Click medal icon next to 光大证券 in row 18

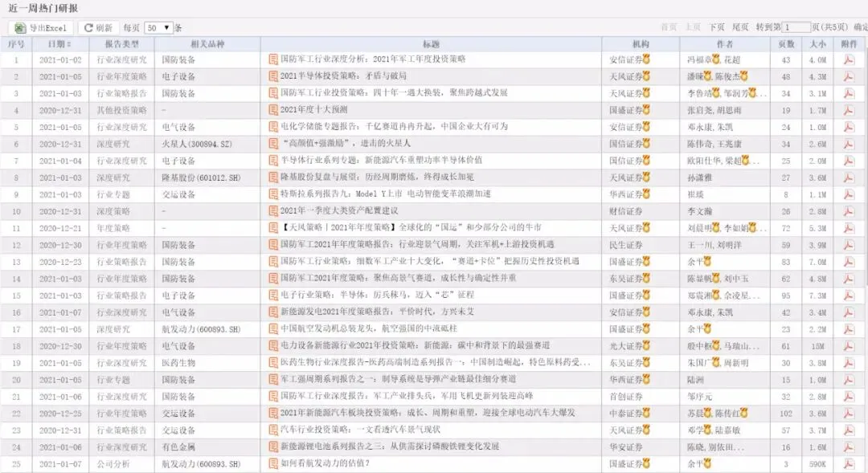(x=646, y=345)
